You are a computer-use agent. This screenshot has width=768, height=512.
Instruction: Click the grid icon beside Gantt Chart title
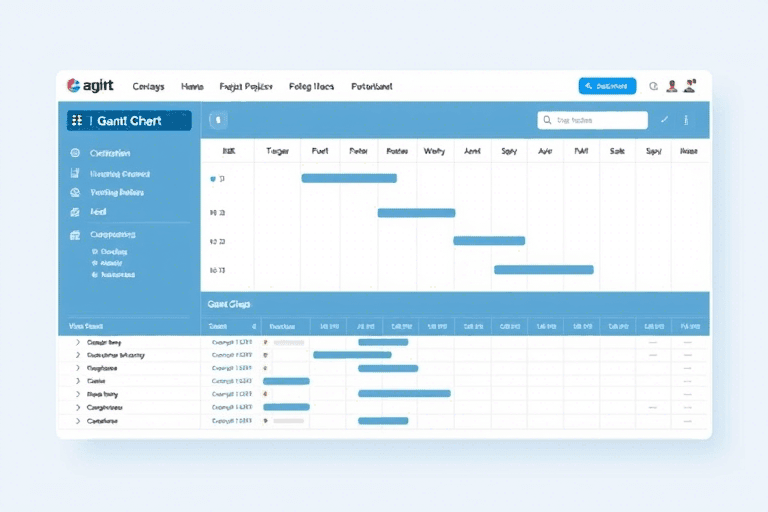click(x=77, y=120)
